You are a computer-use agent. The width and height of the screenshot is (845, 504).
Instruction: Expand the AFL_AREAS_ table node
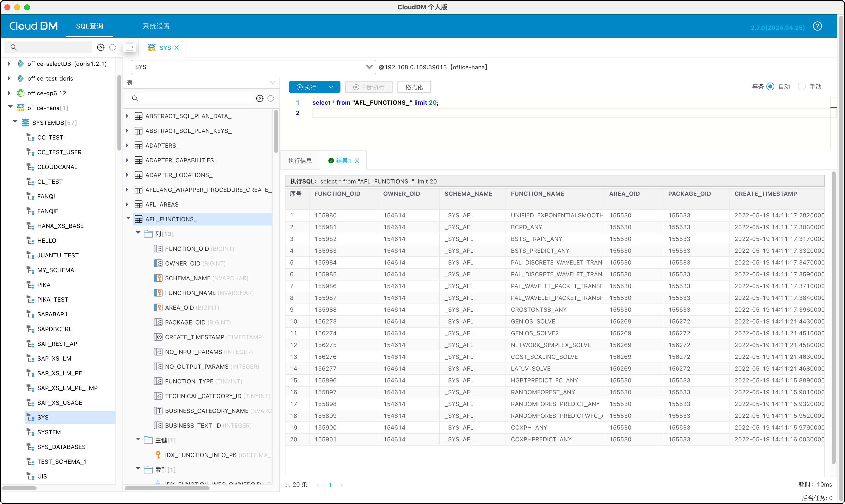click(127, 204)
